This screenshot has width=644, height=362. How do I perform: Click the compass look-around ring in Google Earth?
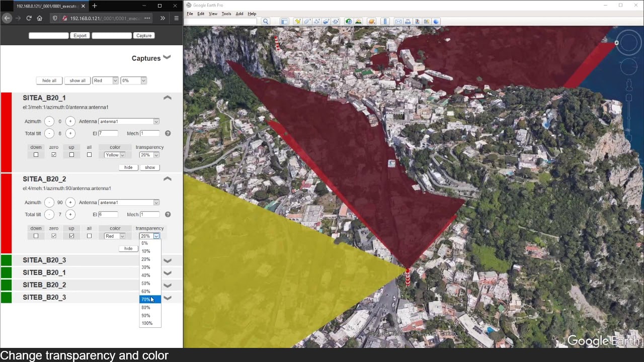tap(629, 43)
